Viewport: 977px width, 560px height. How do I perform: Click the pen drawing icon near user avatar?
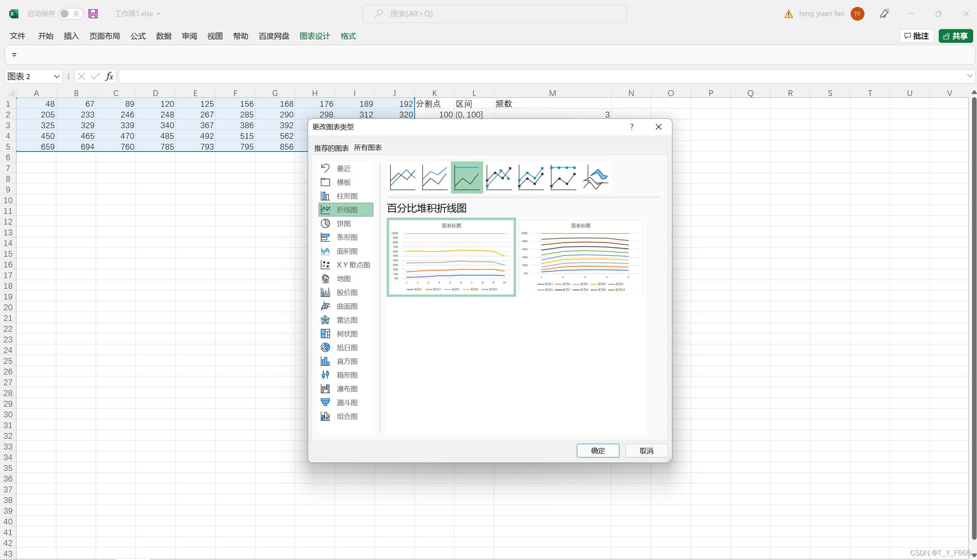(x=884, y=14)
